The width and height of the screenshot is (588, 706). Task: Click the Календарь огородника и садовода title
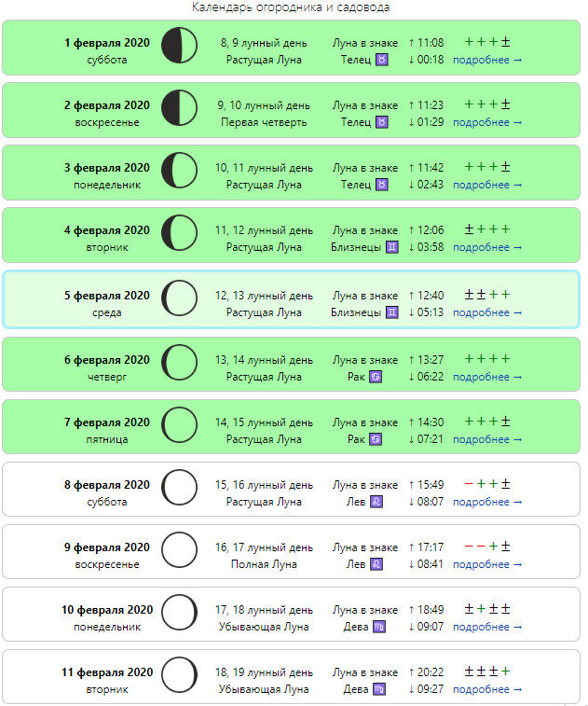291,7
